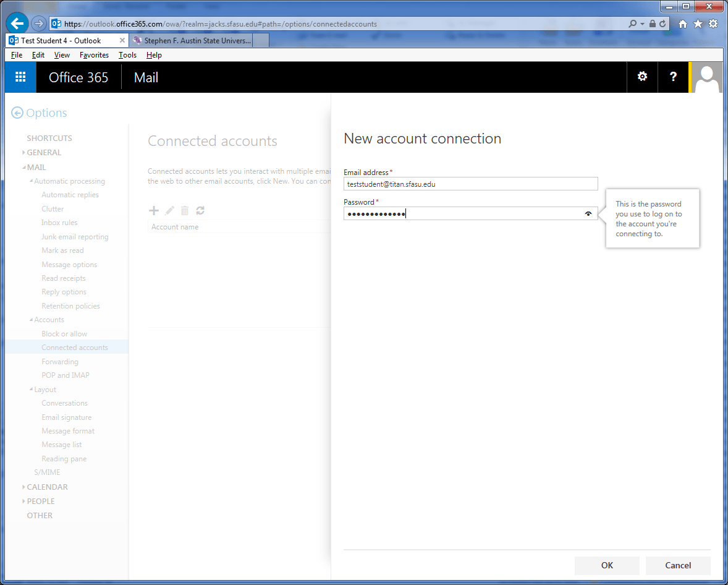Click the help question mark icon
The height and width of the screenshot is (585, 728).
(x=674, y=77)
